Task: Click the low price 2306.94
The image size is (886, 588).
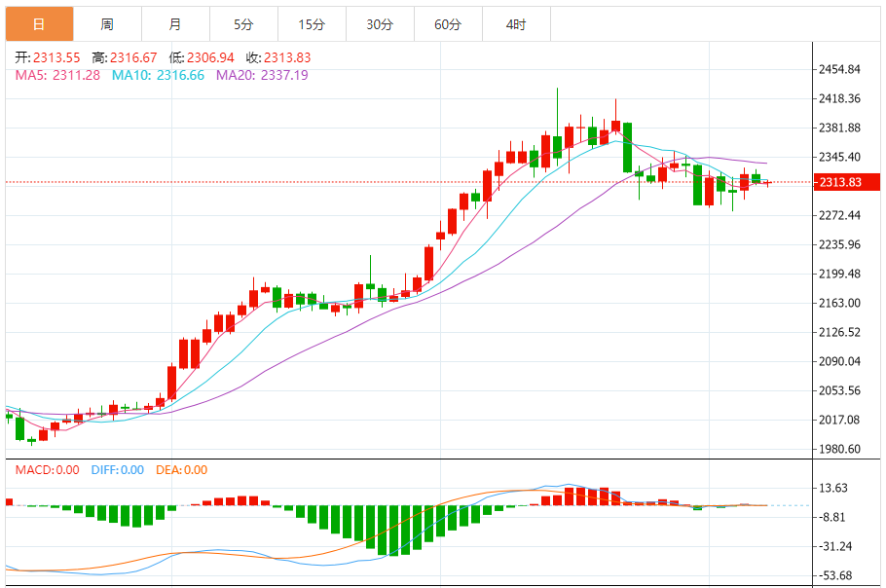Action: coord(210,57)
